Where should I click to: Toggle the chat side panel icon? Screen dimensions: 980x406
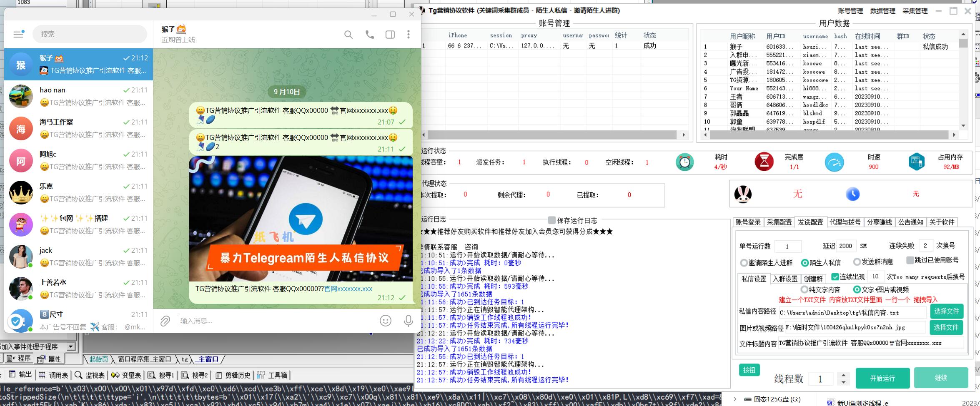click(390, 35)
